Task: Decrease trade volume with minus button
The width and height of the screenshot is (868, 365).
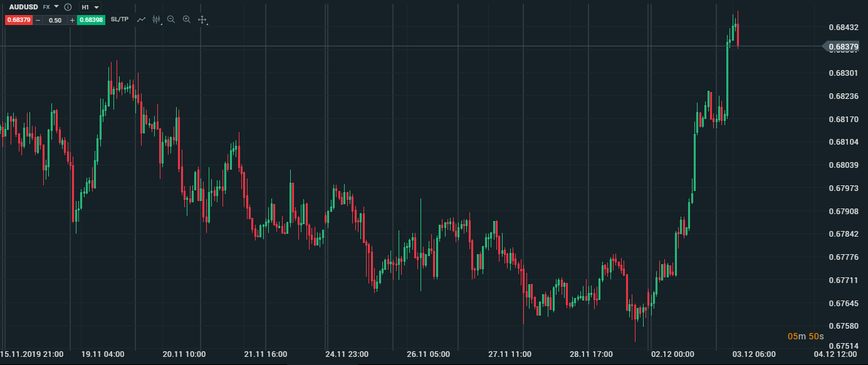Action: [38, 20]
